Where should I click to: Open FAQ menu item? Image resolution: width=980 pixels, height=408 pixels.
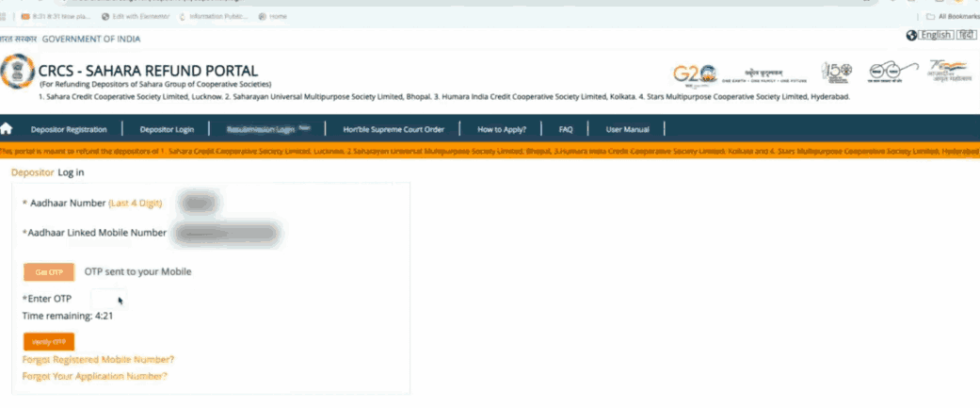coord(566,129)
